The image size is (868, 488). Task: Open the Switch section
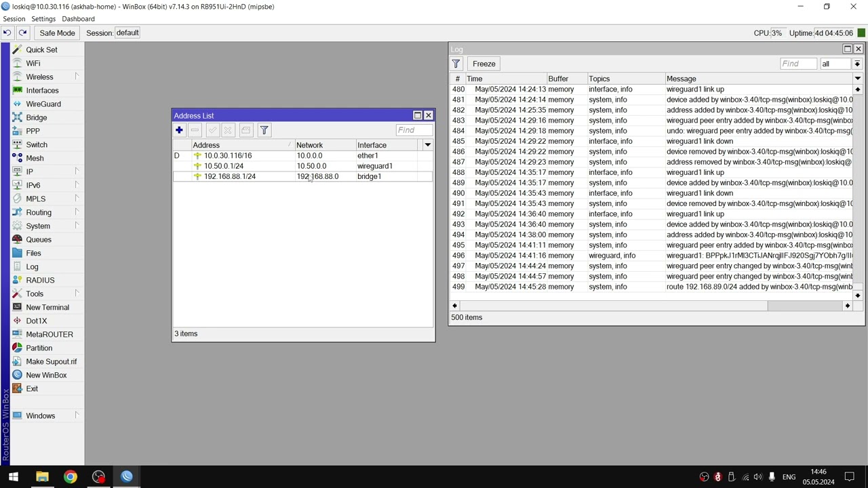(37, 144)
